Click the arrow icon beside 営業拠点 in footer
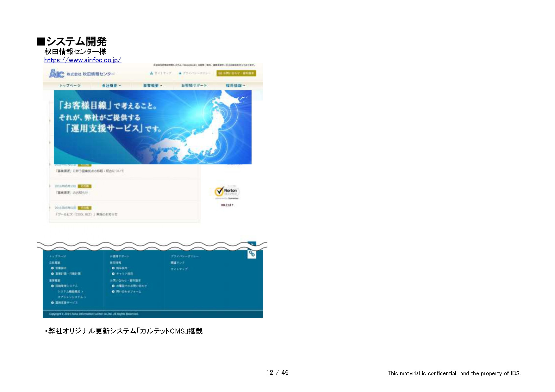Screen dimensions: 555x392 click(x=52, y=268)
